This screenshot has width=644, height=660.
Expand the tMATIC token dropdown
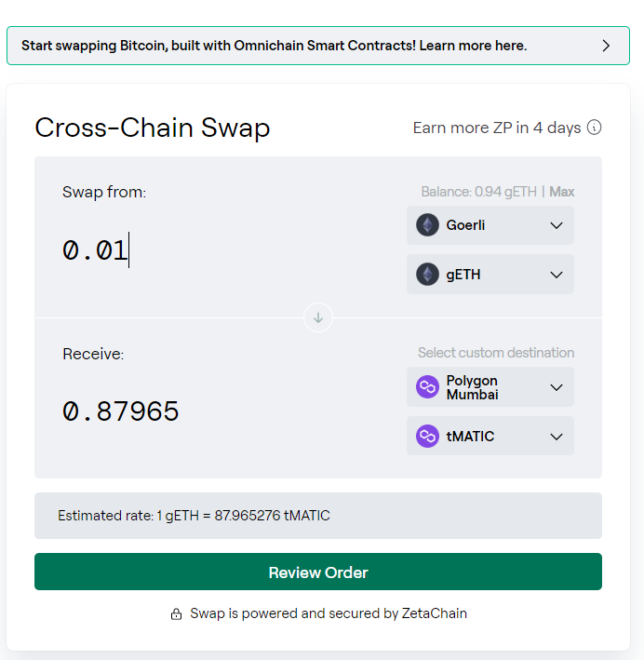490,436
